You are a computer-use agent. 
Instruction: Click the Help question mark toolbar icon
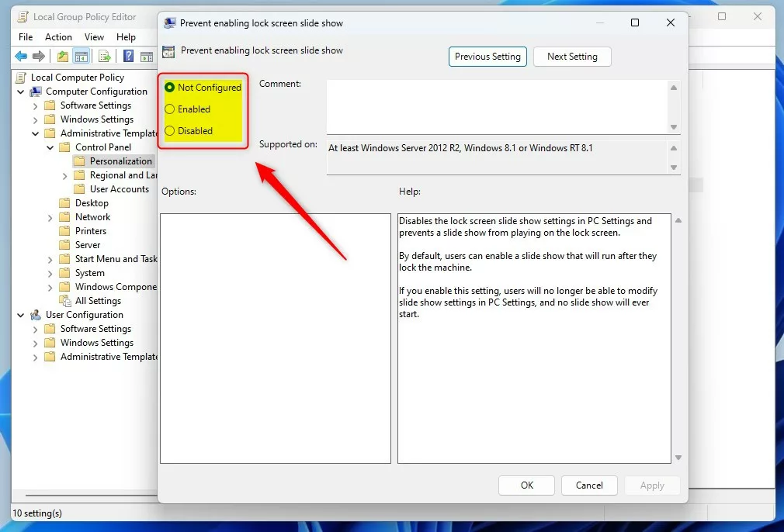click(x=129, y=56)
